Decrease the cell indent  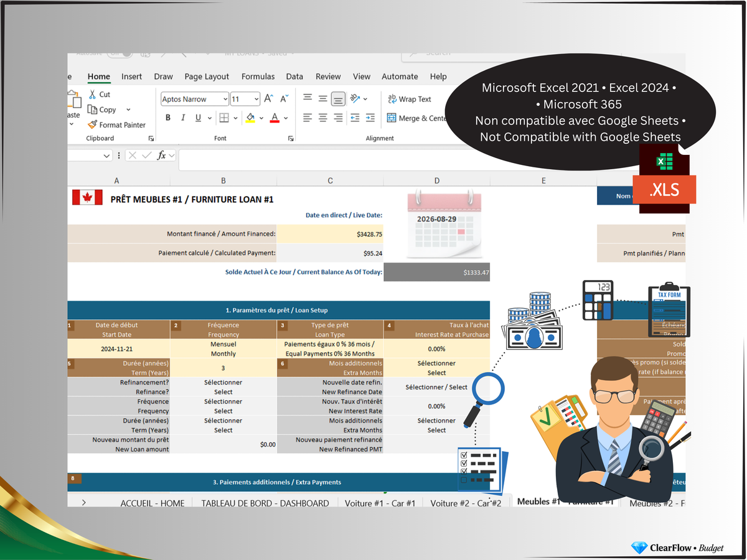point(355,118)
